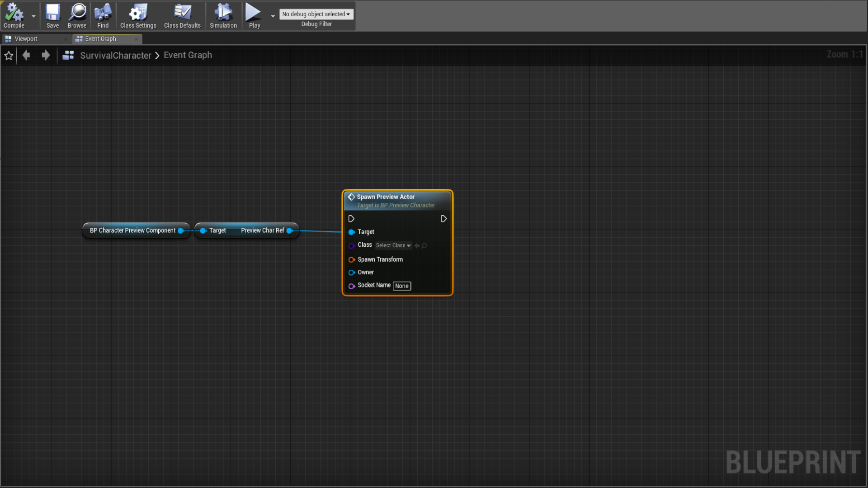The height and width of the screenshot is (488, 868).
Task: Click the blueprint graph icon in the breadcrumb
Action: (x=68, y=55)
